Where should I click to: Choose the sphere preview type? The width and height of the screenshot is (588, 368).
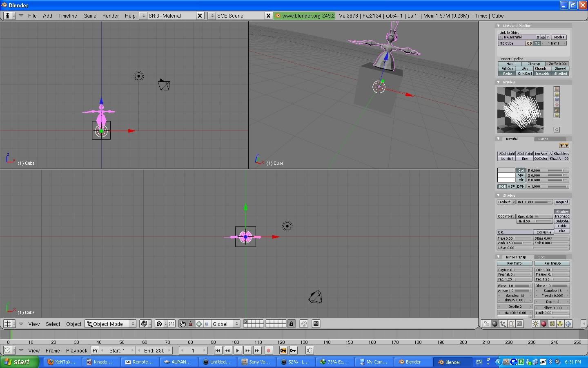click(x=557, y=94)
